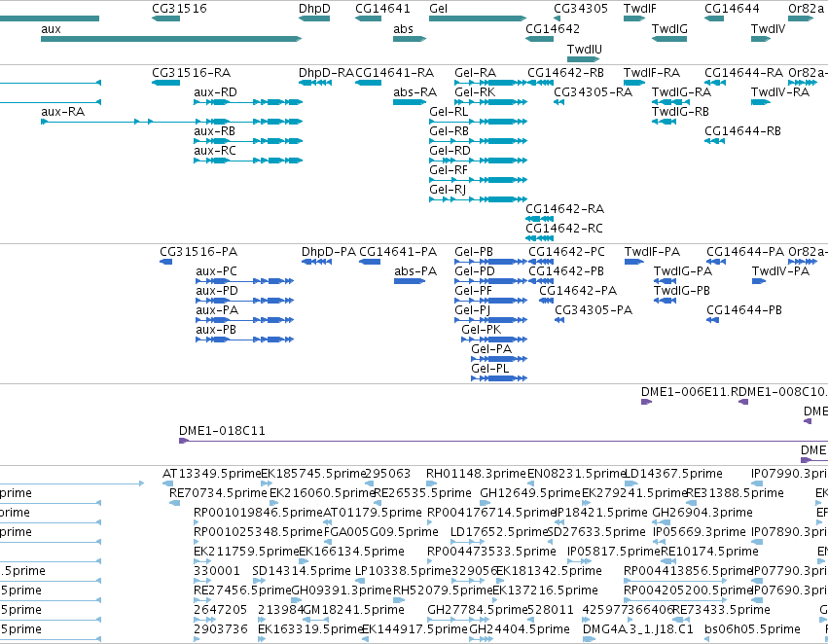Select transcript Gel-RB

coord(449,131)
